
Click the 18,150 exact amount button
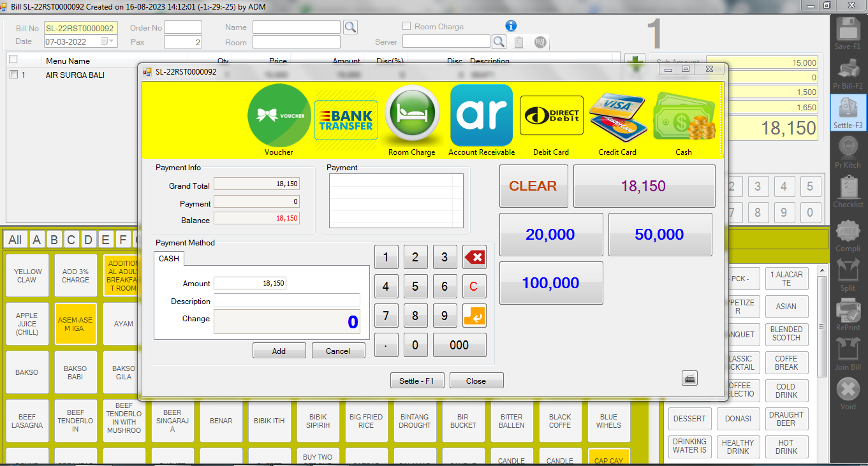pos(644,186)
